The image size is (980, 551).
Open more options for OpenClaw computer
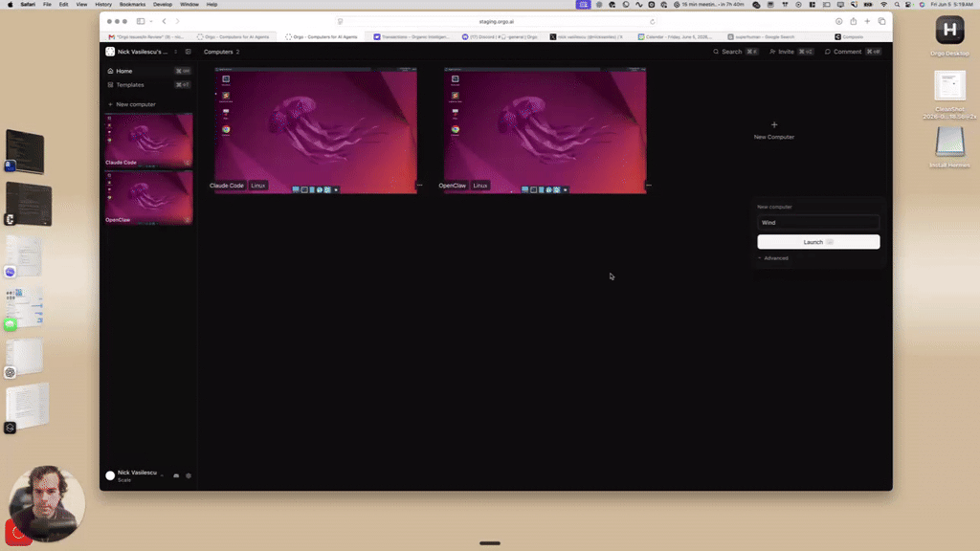pyautogui.click(x=649, y=185)
